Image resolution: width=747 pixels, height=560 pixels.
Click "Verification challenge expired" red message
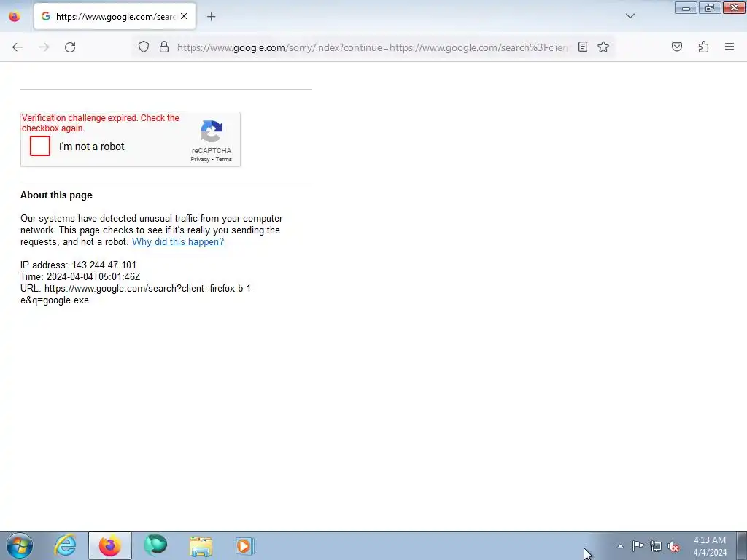click(x=101, y=122)
